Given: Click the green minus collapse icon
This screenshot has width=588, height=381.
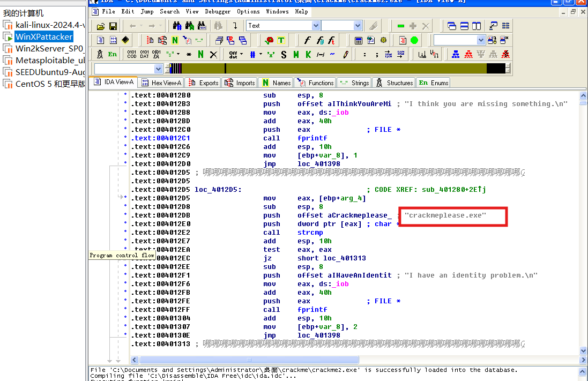Looking at the screenshot, I should click(x=400, y=26).
